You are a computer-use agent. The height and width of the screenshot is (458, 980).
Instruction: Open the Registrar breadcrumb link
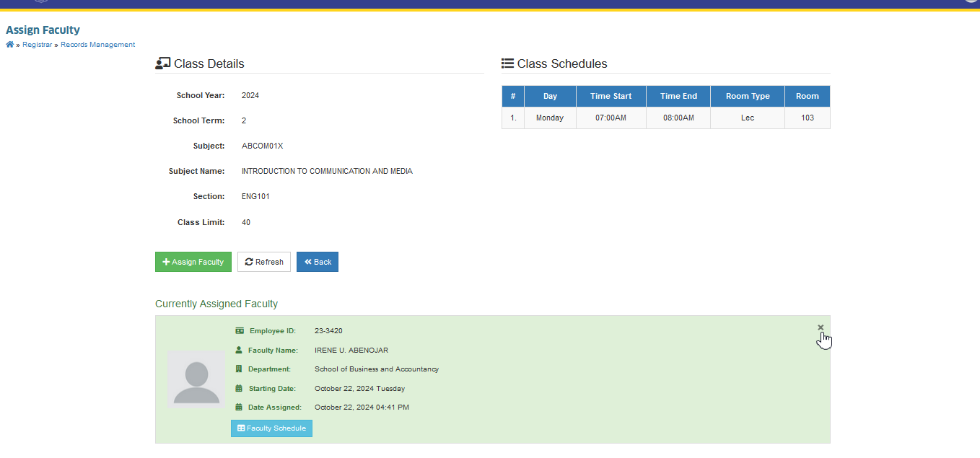[38, 45]
